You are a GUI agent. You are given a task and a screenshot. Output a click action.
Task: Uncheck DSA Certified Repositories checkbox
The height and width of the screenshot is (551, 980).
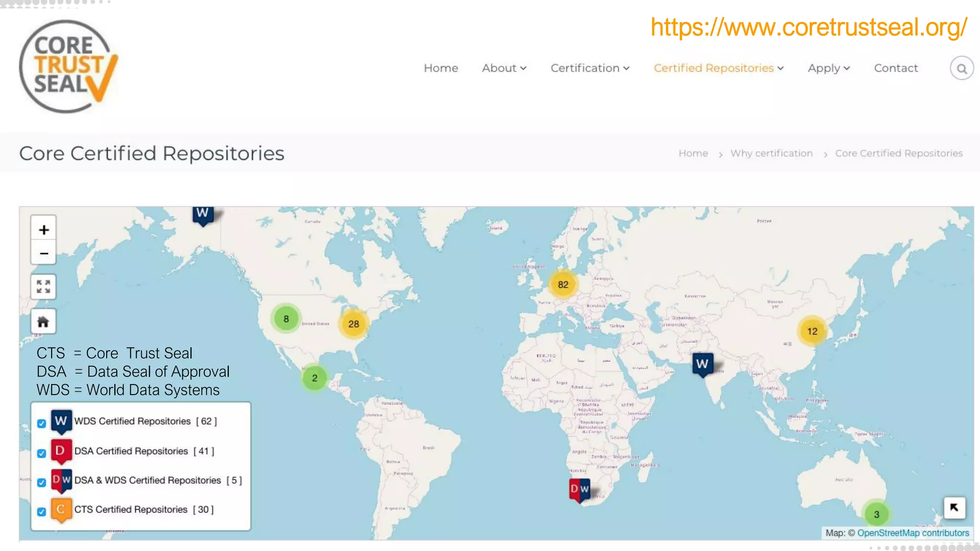(42, 453)
